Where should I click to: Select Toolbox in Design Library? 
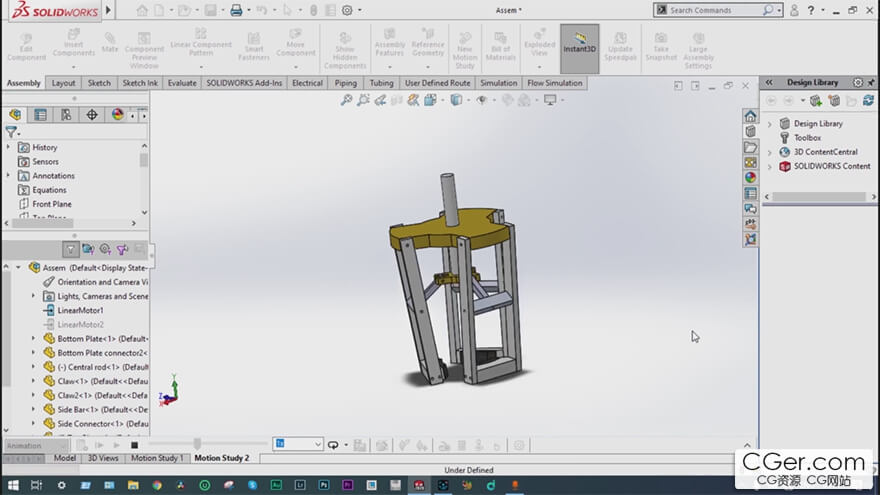click(807, 138)
